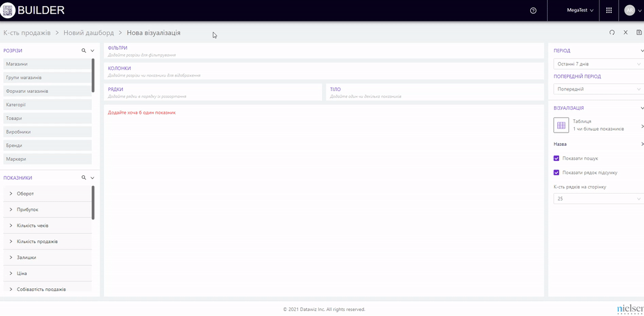644x316 pixels.
Task: Search in the Розрізи panel
Action: pyautogui.click(x=84, y=50)
